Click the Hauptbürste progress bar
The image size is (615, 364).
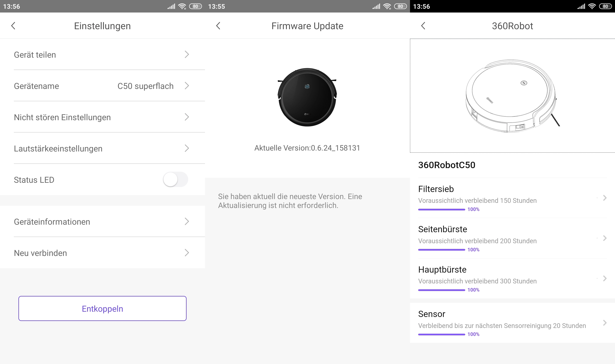click(442, 290)
